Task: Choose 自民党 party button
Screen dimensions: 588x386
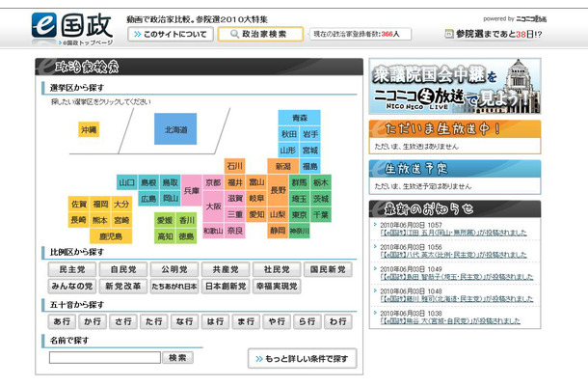Action: pyautogui.click(x=123, y=269)
